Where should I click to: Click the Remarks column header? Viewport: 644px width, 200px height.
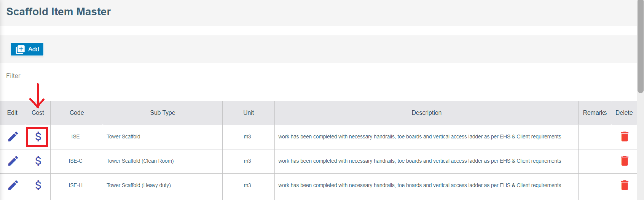click(x=595, y=113)
